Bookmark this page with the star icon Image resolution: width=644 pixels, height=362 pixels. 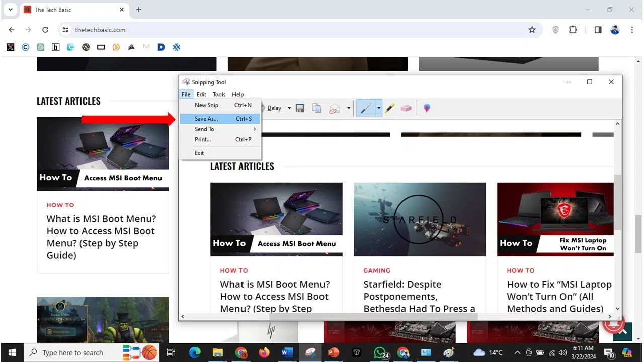[532, 30]
